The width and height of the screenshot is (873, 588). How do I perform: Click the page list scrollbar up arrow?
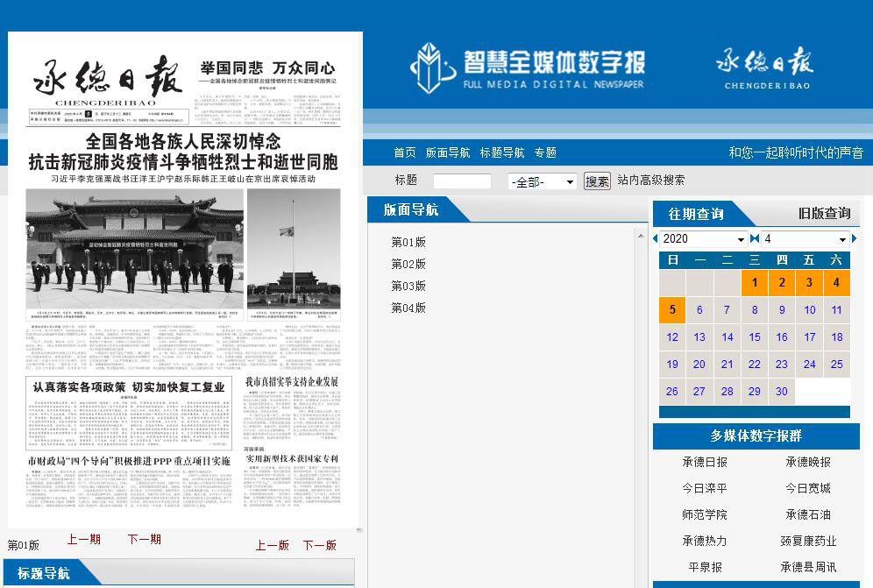click(x=640, y=236)
